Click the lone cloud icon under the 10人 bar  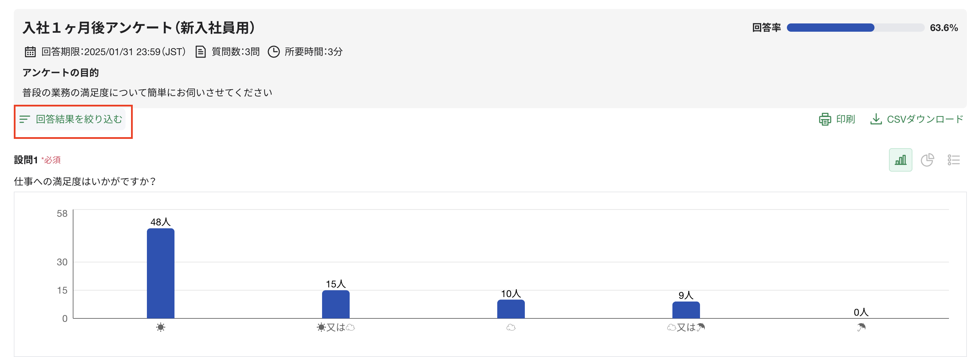point(511,327)
